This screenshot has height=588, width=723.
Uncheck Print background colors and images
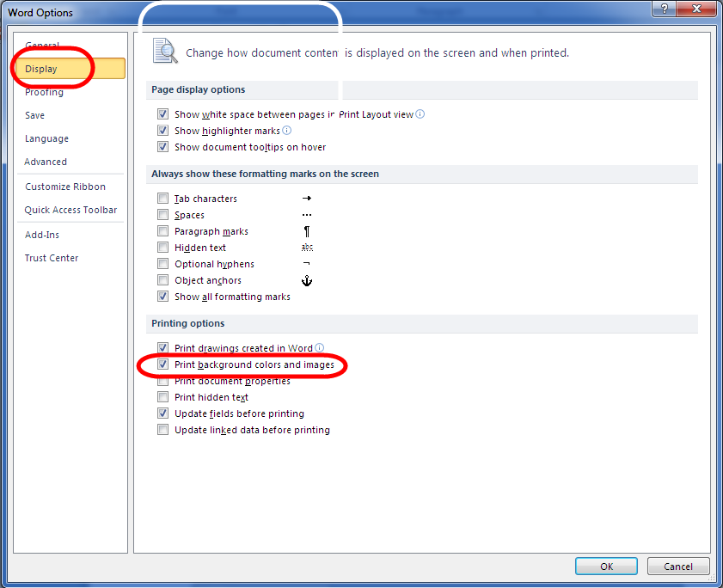tap(162, 364)
